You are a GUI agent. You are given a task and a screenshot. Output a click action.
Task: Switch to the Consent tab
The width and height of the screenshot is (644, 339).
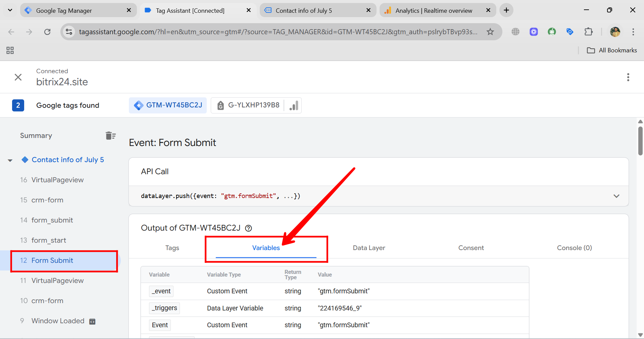pos(471,248)
